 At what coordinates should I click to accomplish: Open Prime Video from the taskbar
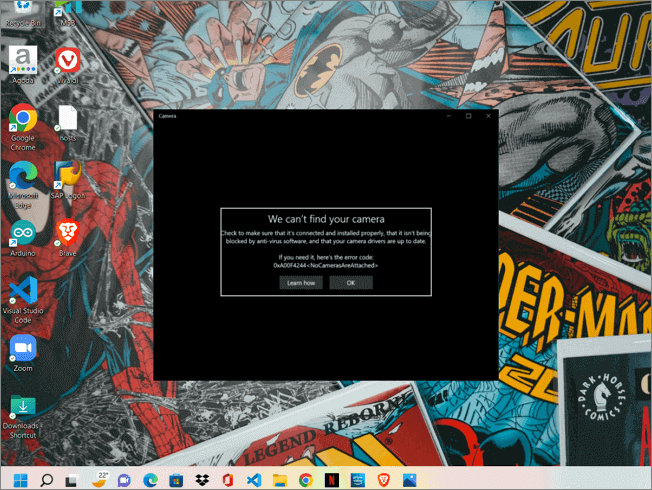[358, 480]
